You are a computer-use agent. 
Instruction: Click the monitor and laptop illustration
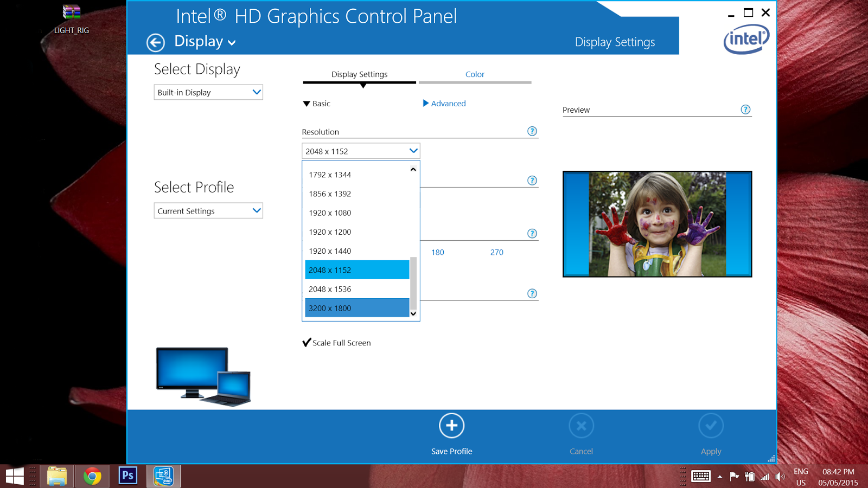point(203,377)
